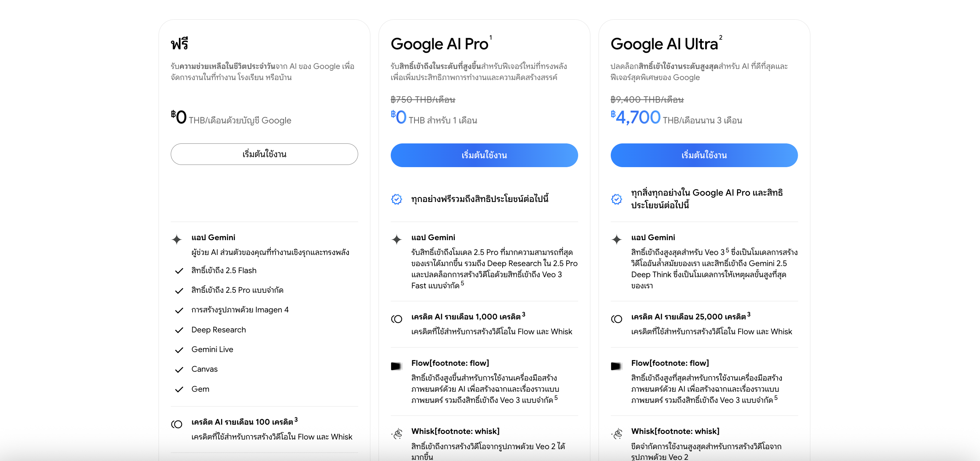
Task: Click the Flow icon in the Google AI Pro card
Action: pos(396,366)
